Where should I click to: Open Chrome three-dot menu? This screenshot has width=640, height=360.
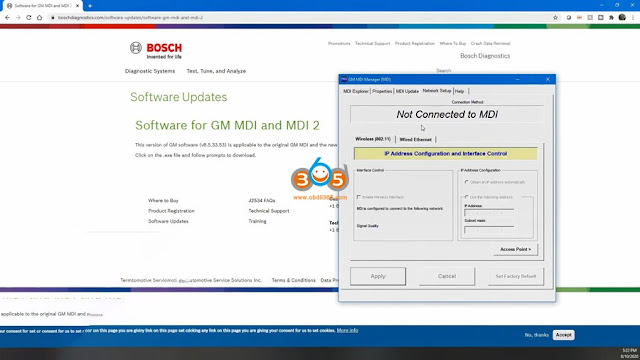tap(633, 18)
